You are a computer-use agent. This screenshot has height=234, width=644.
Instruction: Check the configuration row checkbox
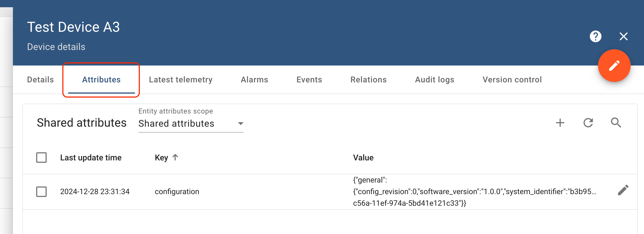coord(41,192)
